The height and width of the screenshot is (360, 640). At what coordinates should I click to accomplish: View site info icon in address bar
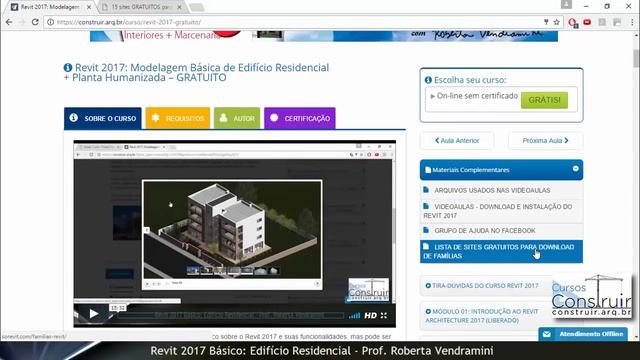pyautogui.click(x=50, y=22)
